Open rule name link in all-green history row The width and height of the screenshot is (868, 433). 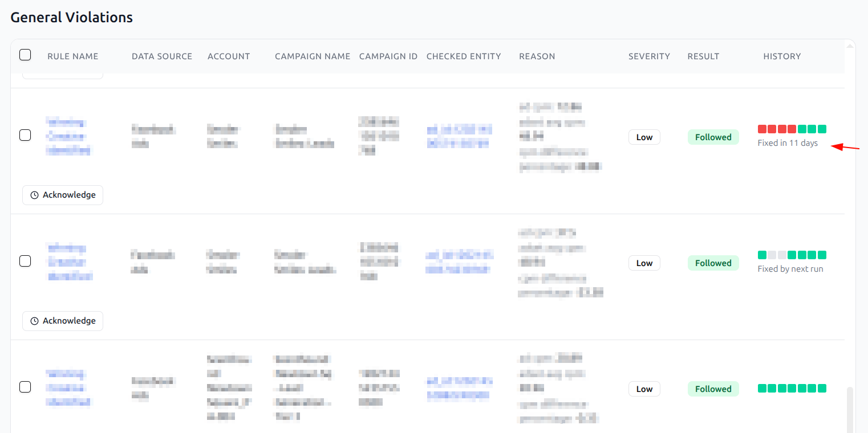tap(68, 389)
